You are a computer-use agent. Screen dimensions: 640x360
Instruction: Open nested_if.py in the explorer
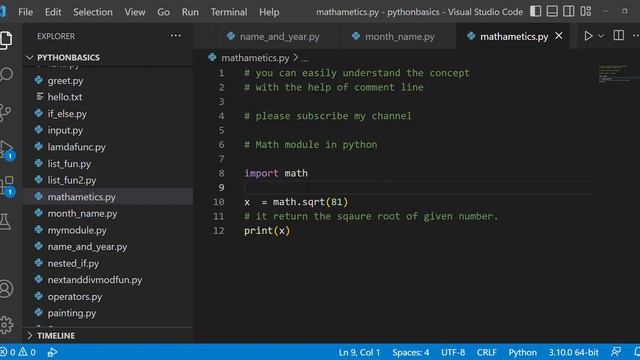point(73,263)
